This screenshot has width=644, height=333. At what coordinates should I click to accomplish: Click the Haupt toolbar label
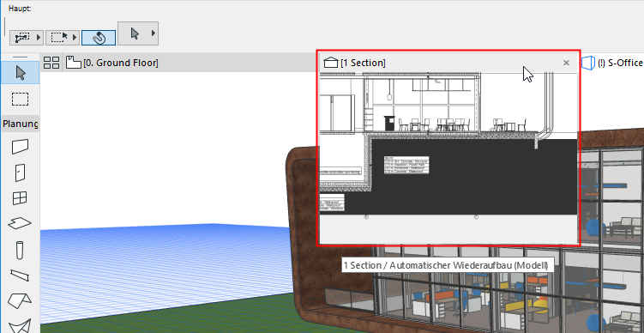20,9
